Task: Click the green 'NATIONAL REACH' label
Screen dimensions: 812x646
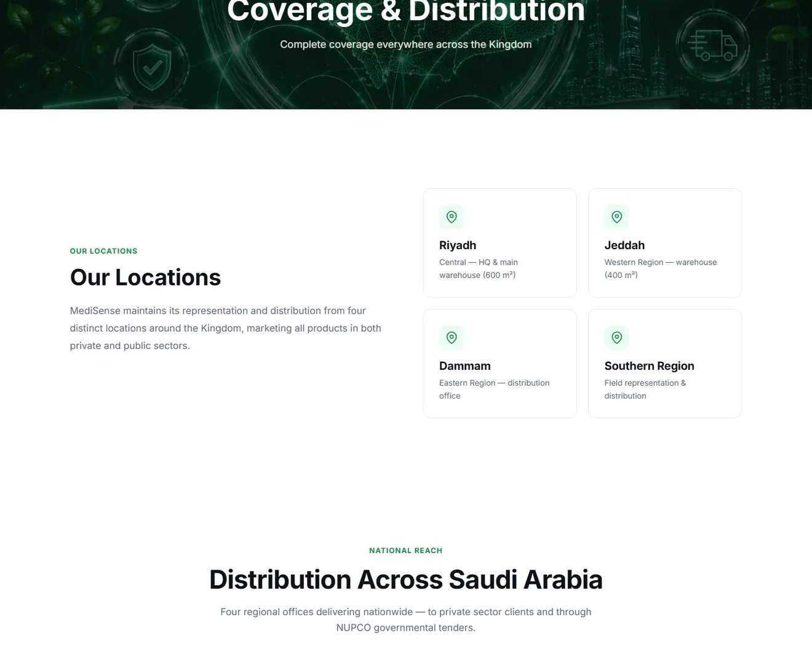Action: [x=406, y=551]
